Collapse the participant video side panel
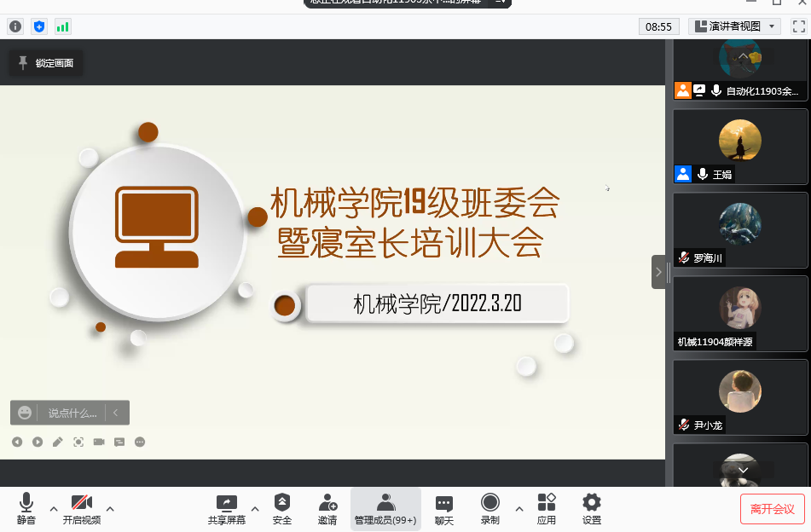Viewport: 811px width, 532px height. [658, 272]
